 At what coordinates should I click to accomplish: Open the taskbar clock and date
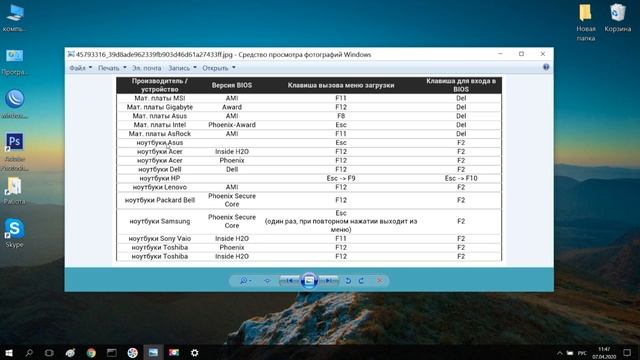[x=604, y=353]
